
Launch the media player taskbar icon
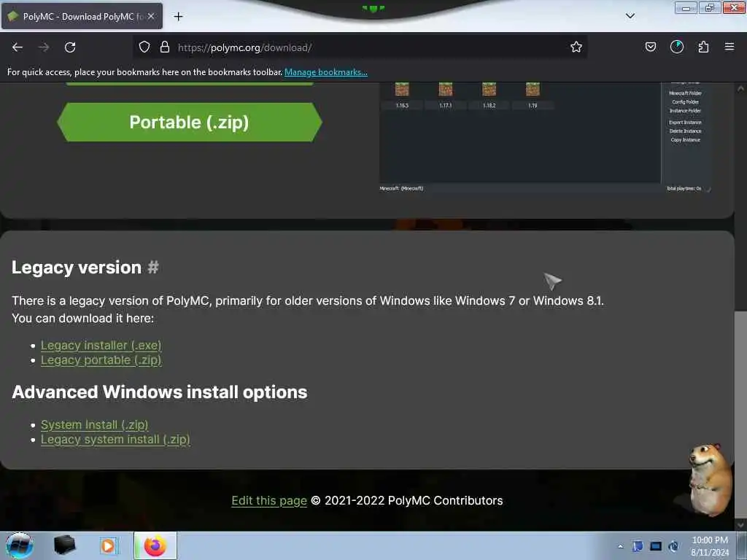pyautogui.click(x=108, y=545)
